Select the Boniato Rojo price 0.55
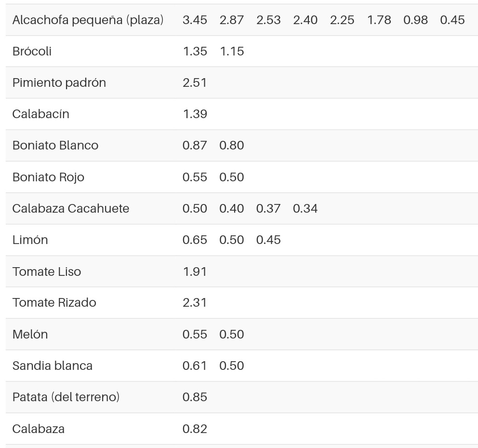The width and height of the screenshot is (478, 448). pyautogui.click(x=195, y=177)
